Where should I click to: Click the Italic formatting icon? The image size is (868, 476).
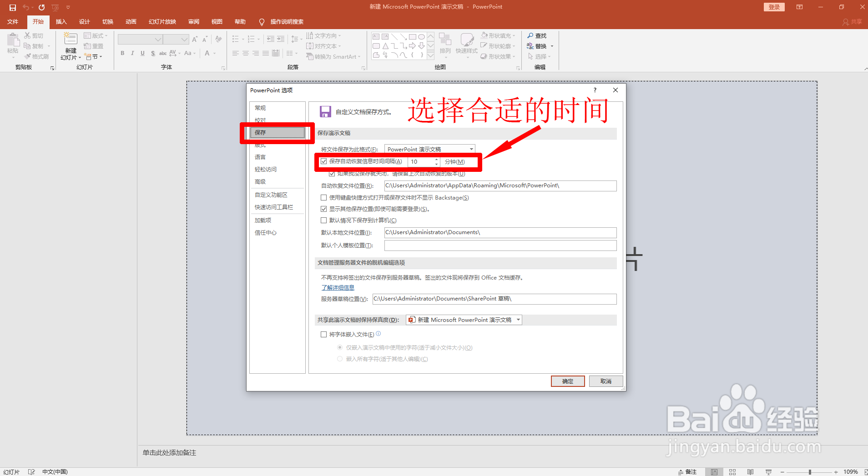132,53
